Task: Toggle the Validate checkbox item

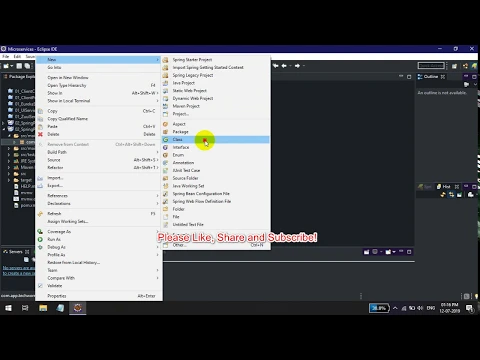Action: [x=99, y=286]
